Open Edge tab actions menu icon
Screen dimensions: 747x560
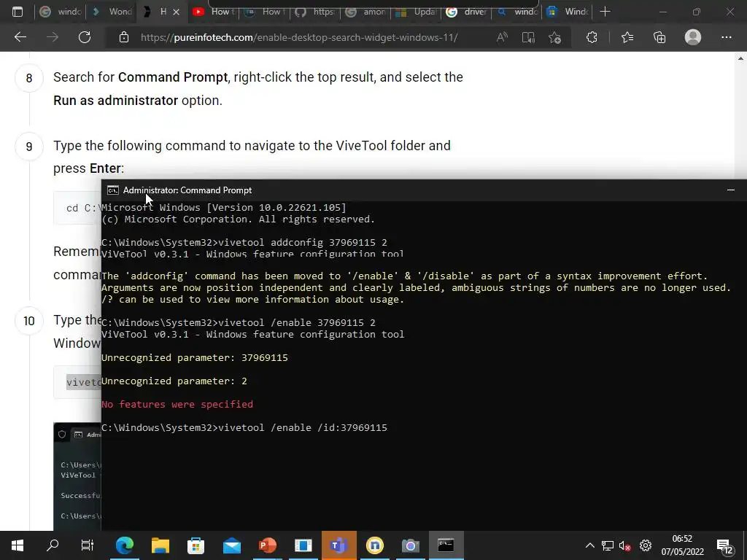tap(18, 12)
